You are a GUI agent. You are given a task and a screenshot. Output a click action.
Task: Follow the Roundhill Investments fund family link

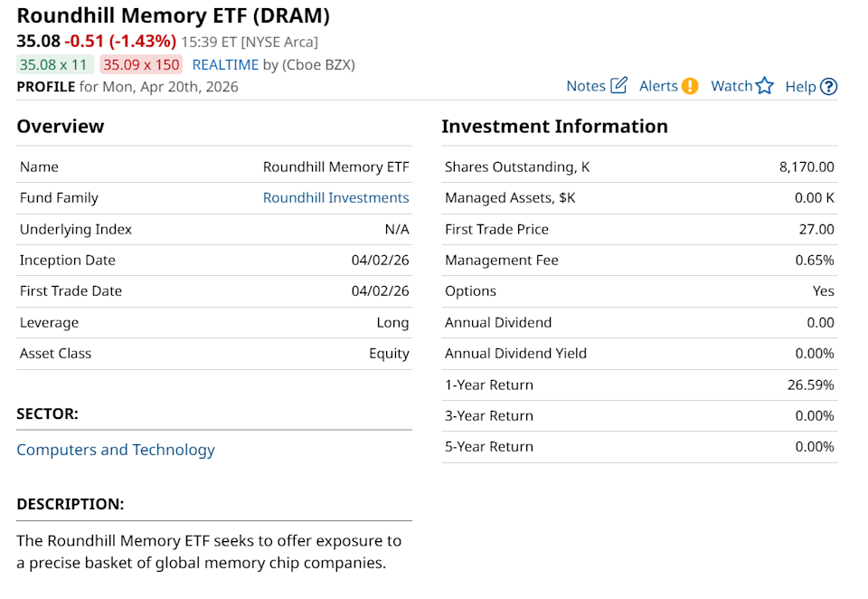(335, 197)
